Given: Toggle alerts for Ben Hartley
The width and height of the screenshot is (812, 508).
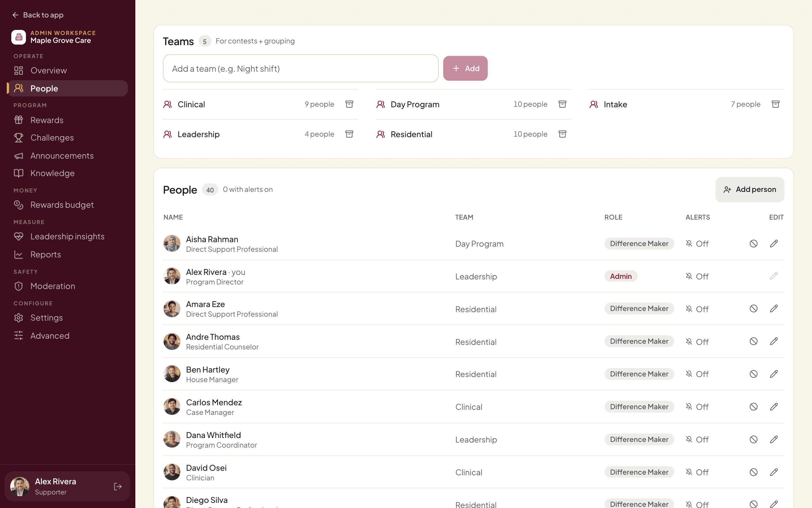Looking at the screenshot, I should coord(697,374).
